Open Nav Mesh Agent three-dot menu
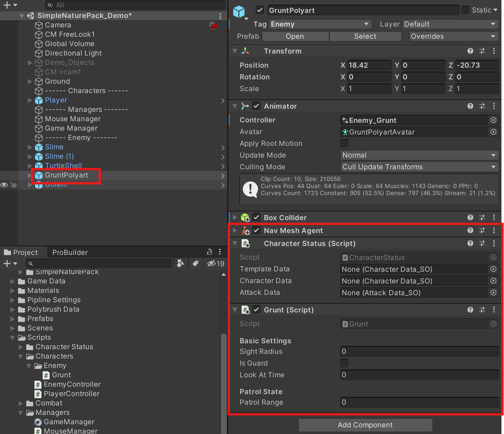Viewport: 504px width, 434px height. (x=494, y=230)
